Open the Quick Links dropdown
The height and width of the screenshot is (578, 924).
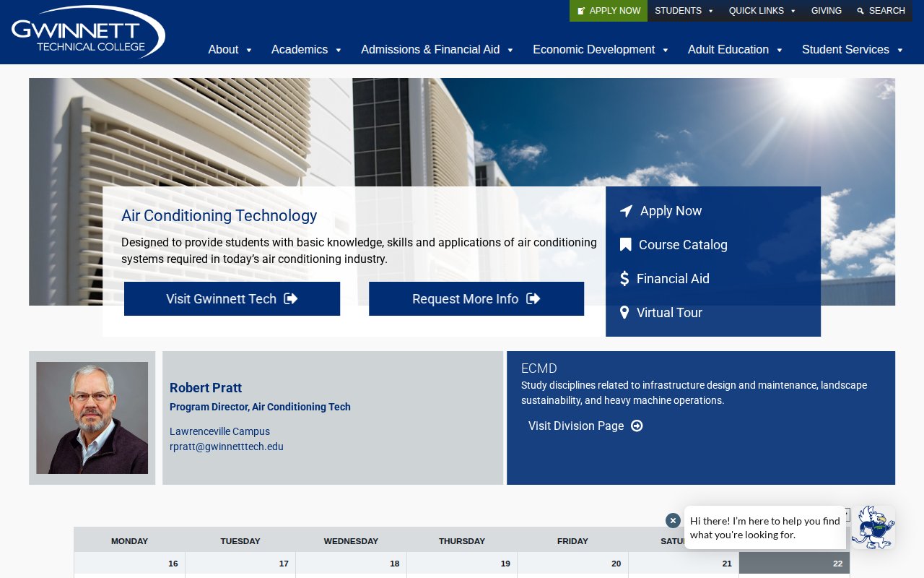(762, 11)
